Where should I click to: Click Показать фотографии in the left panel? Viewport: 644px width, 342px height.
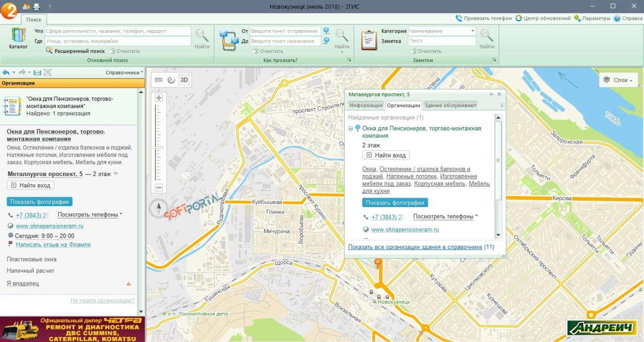(40, 202)
